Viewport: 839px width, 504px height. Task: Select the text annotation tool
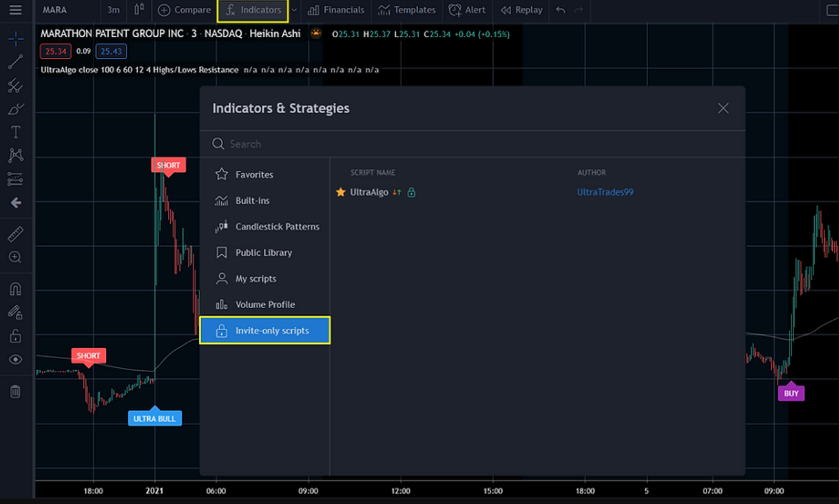(16, 132)
